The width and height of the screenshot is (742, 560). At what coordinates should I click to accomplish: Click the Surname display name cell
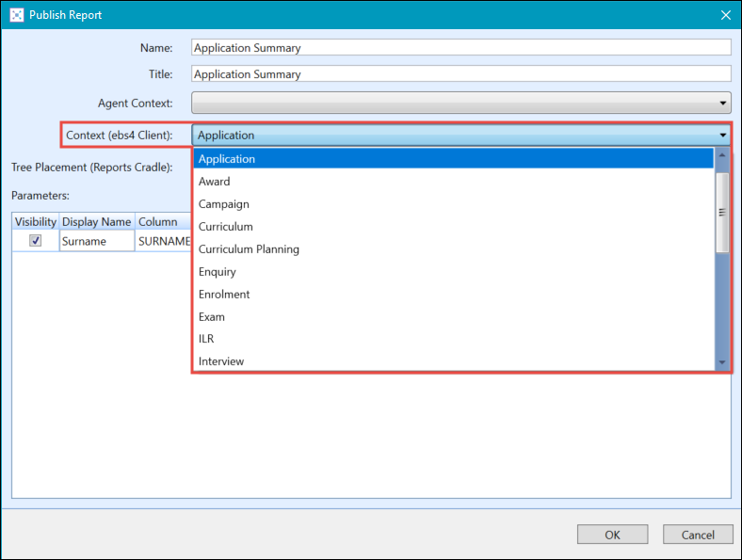coord(97,241)
